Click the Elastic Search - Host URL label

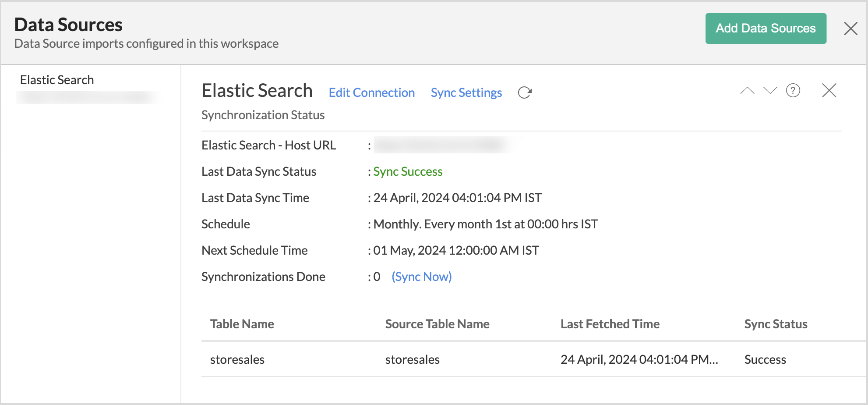(x=269, y=145)
